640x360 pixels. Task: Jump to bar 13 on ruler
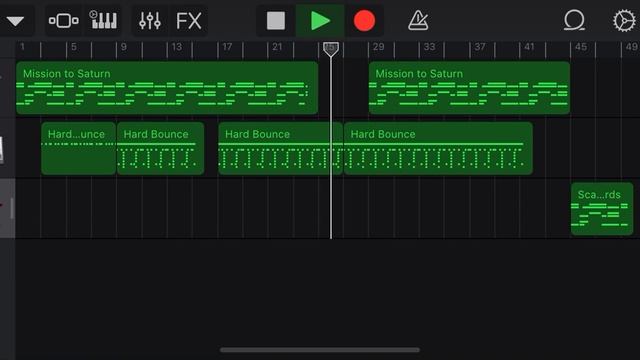tap(176, 47)
